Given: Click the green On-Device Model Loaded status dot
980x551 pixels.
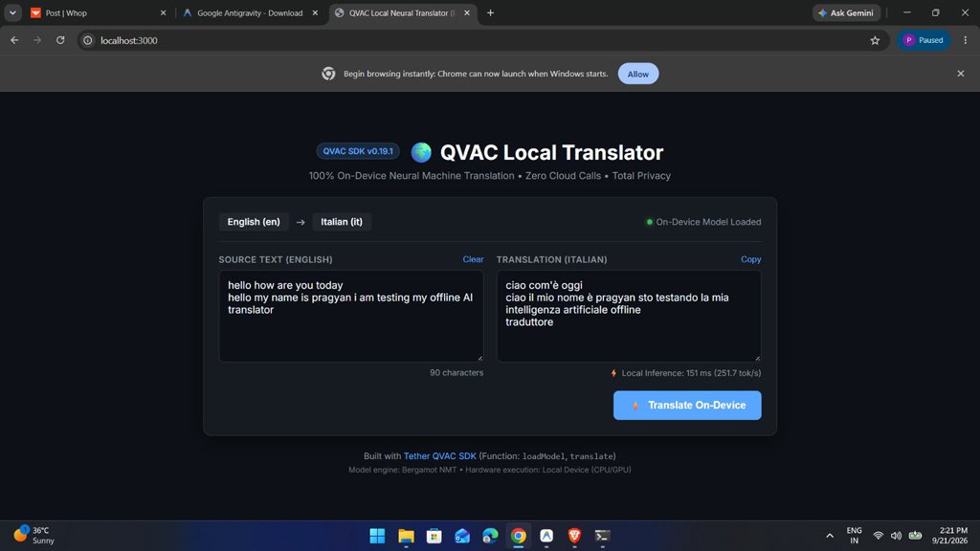Looking at the screenshot, I should pyautogui.click(x=650, y=222).
